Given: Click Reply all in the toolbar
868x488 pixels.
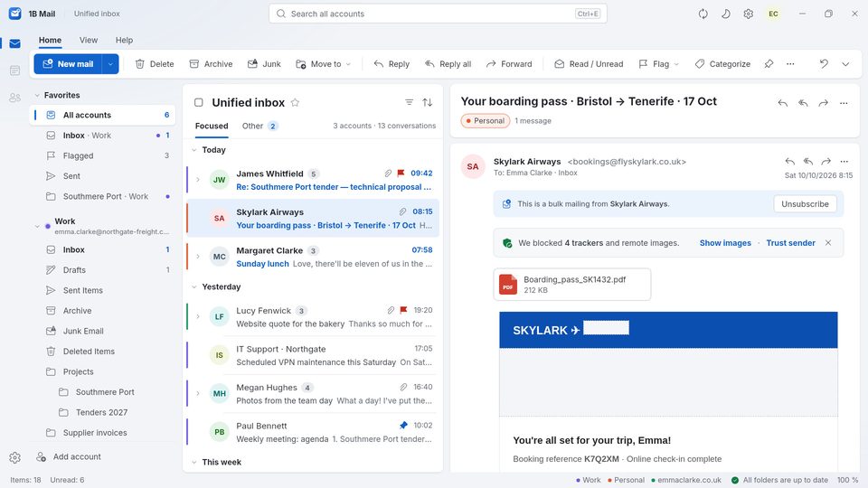Looking at the screenshot, I should point(448,64).
